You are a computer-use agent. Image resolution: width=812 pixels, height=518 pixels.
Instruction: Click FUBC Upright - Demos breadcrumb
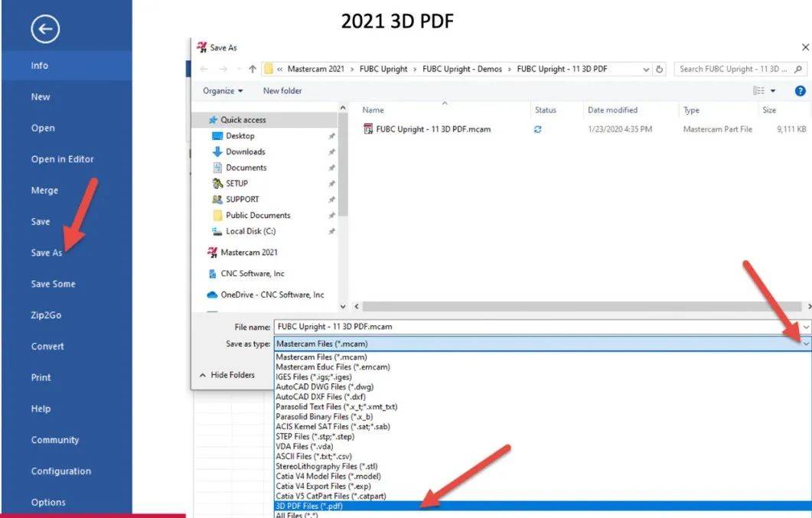[x=462, y=69]
